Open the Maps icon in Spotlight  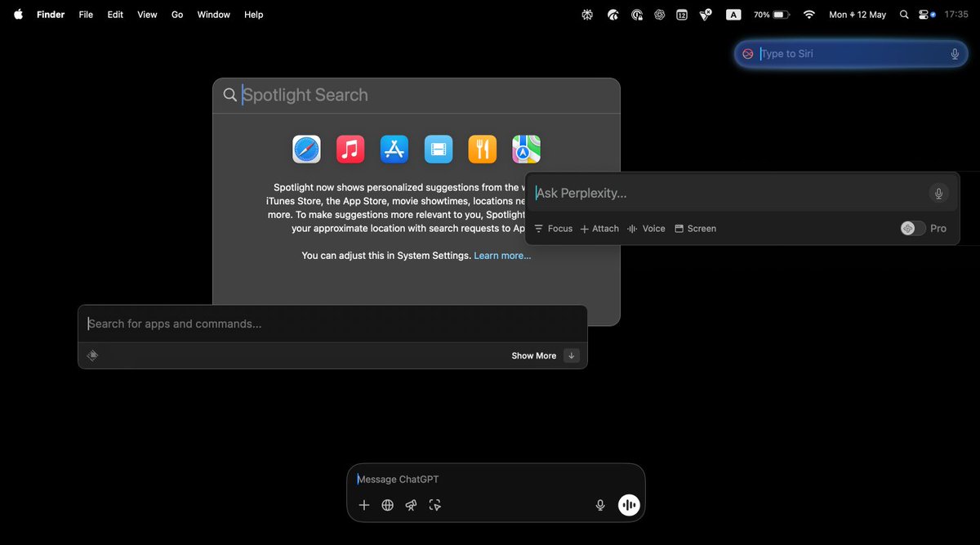527,150
